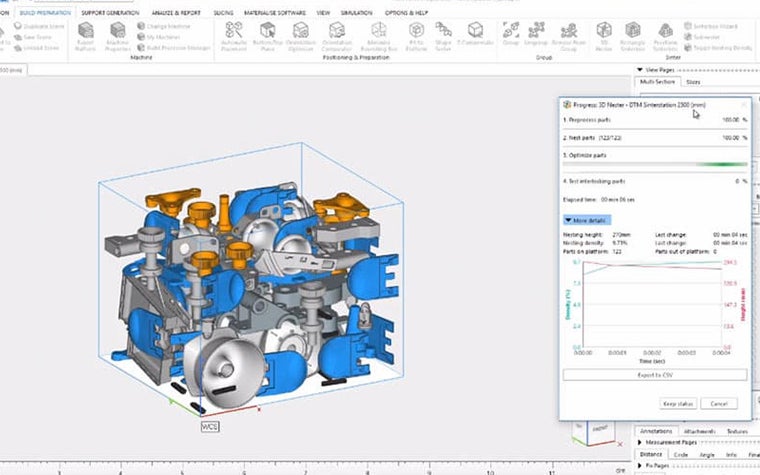Cancel the 3D Nester progress

(x=719, y=404)
